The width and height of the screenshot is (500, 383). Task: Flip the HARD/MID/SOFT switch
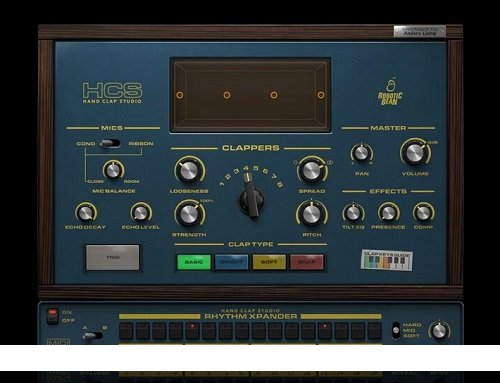coord(396,330)
